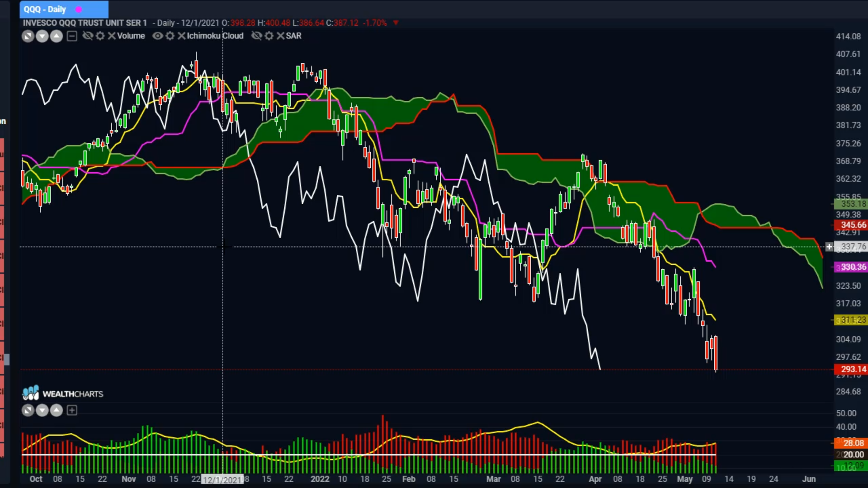
Task: Switch to the QQQ - Daily chart tab
Action: pyautogui.click(x=64, y=9)
